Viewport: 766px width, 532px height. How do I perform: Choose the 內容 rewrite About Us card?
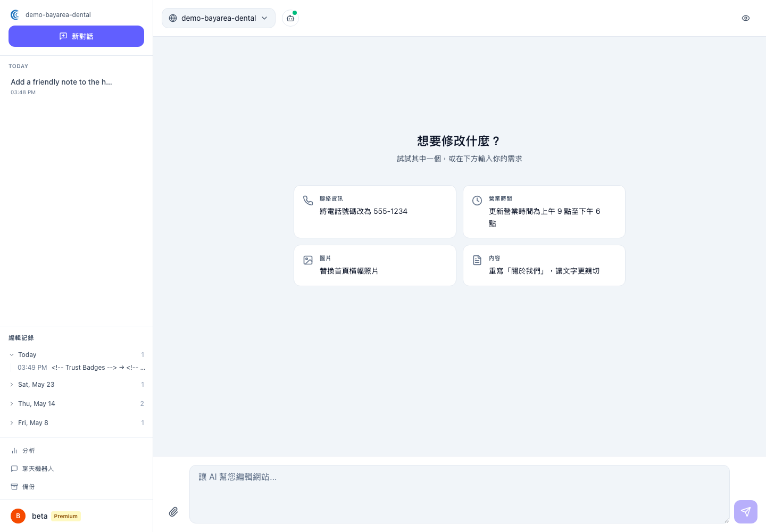coord(544,265)
